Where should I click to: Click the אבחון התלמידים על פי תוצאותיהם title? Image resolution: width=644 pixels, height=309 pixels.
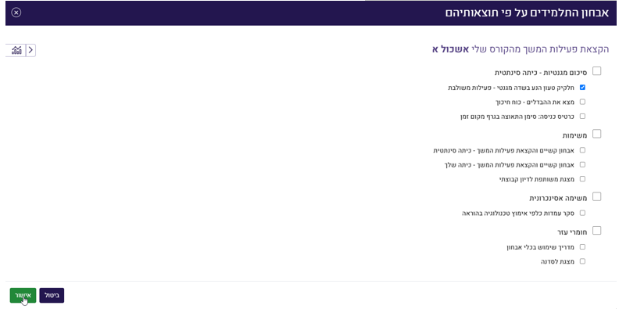tap(527, 13)
